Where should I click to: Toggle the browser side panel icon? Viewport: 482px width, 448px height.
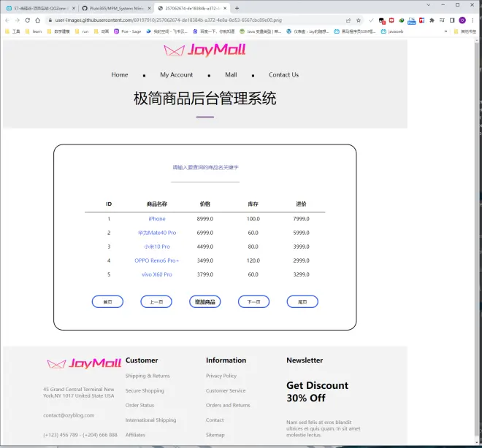[452, 20]
